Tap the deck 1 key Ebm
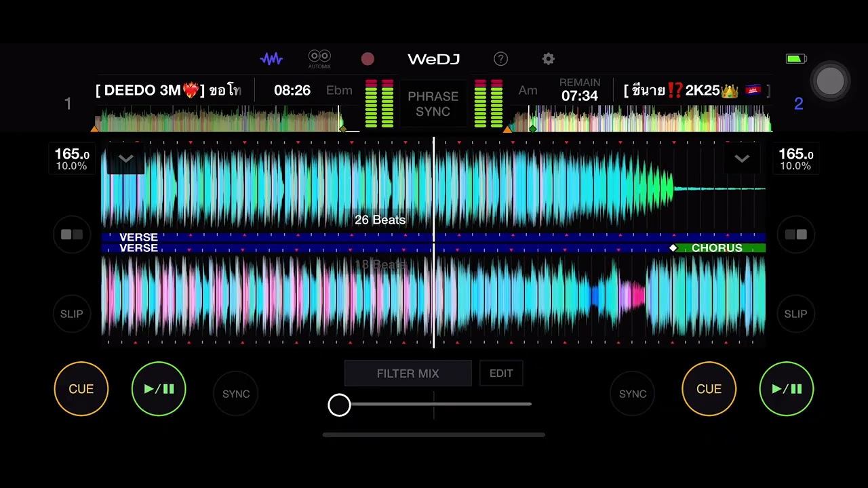868x488 pixels. click(339, 90)
